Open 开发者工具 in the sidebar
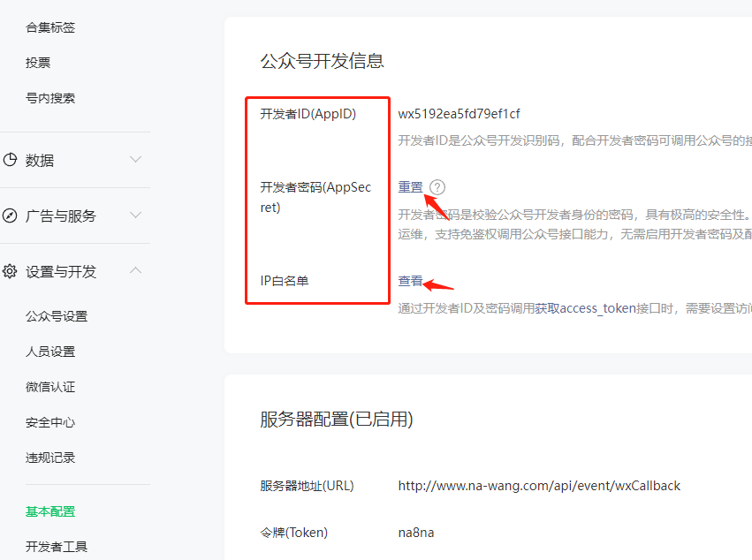752x560 pixels. (57, 547)
